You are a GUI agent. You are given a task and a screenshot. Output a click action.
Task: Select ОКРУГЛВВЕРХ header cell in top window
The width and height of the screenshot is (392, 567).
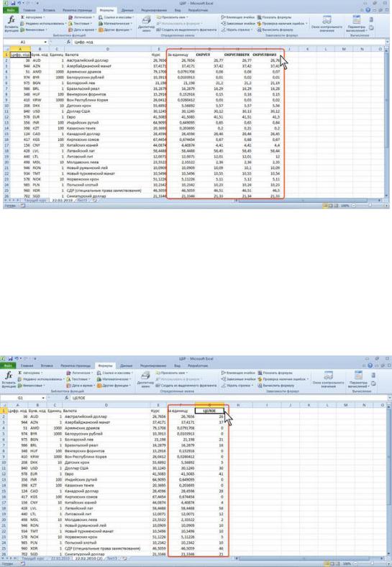tap(237, 55)
